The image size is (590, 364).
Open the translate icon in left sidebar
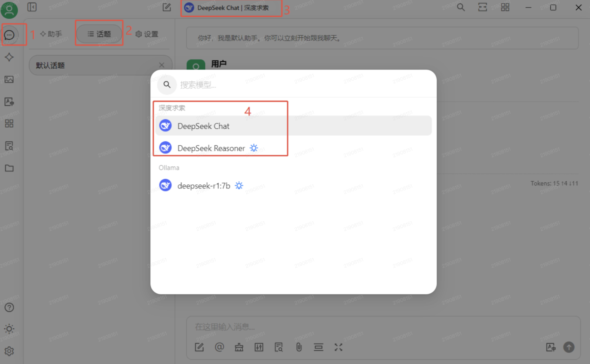pyautogui.click(x=9, y=102)
